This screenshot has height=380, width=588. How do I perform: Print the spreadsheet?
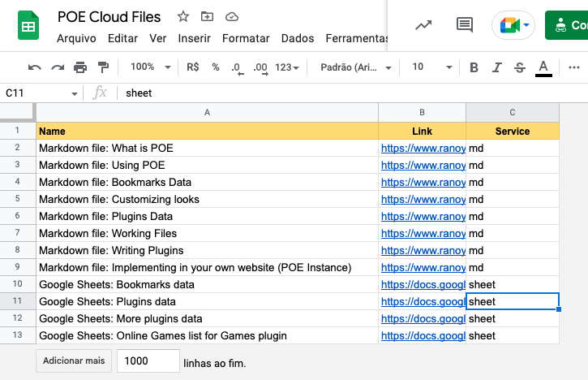pyautogui.click(x=80, y=67)
